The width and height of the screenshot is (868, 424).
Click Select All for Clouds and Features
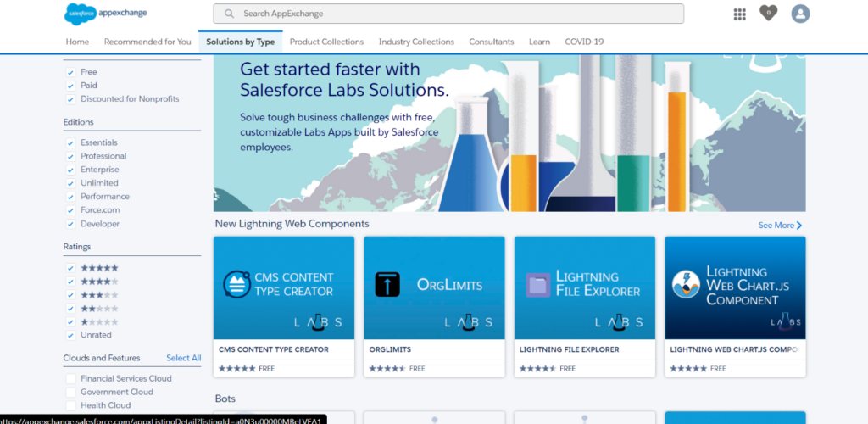click(184, 358)
